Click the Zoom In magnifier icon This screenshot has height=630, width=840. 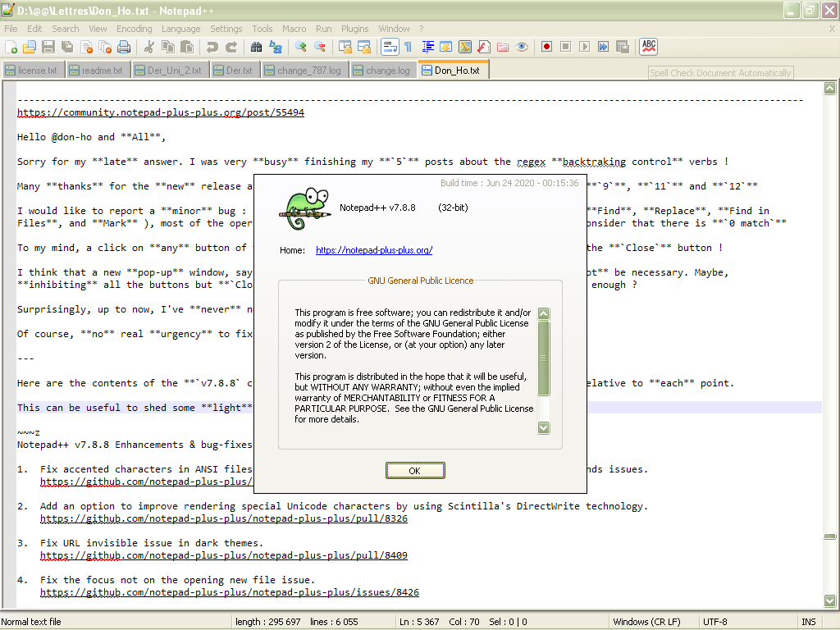[300, 47]
